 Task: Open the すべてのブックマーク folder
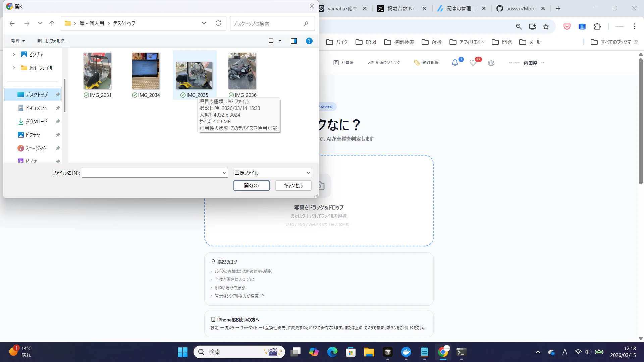point(614,42)
